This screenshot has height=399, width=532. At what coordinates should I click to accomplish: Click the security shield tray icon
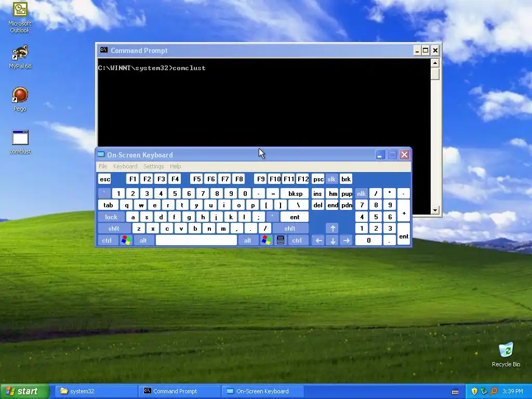474,391
